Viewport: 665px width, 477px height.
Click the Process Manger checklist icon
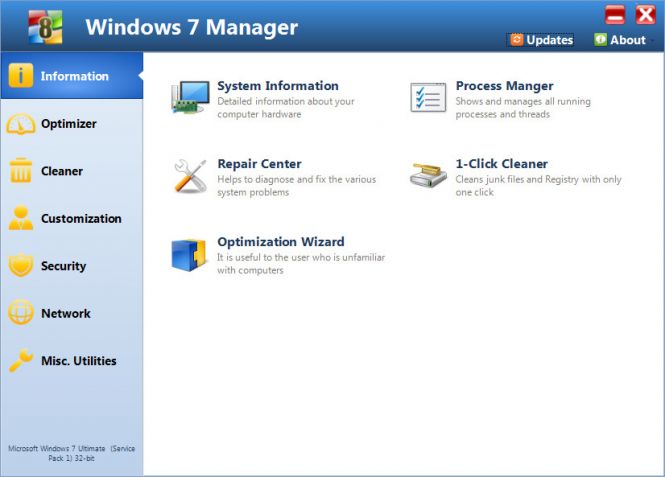click(428, 98)
